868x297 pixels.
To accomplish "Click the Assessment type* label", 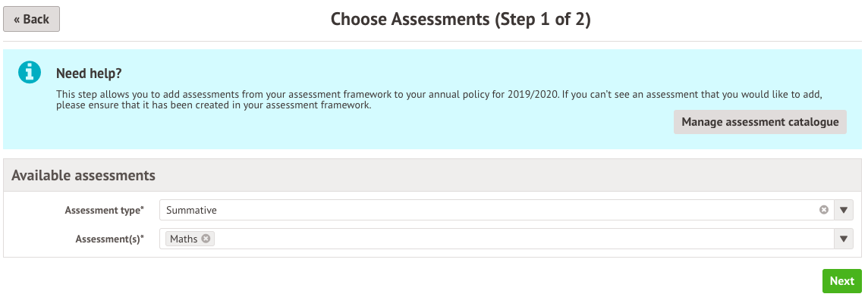I will [x=104, y=210].
